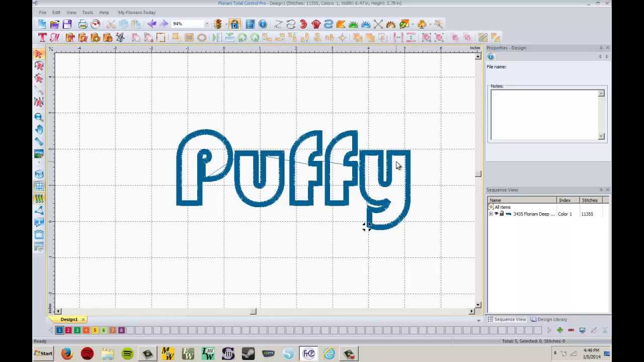The width and height of the screenshot is (644, 362).
Task: Select the Run stitch zigzag tool
Action: tap(278, 24)
